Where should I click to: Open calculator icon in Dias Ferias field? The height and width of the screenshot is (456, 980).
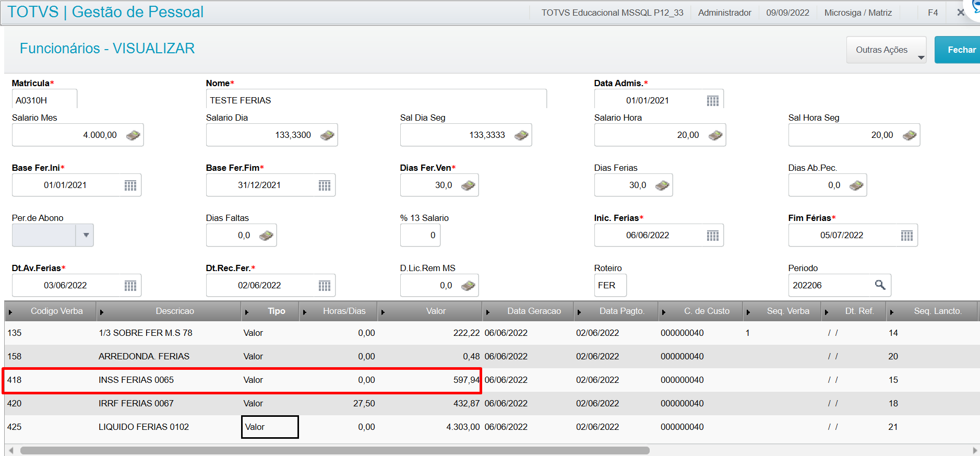[x=662, y=185]
